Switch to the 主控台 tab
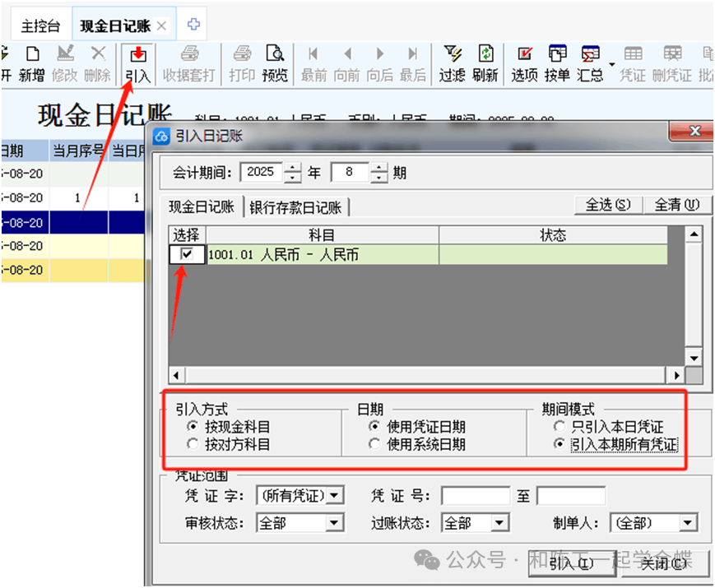This screenshot has width=715, height=588. click(x=40, y=26)
